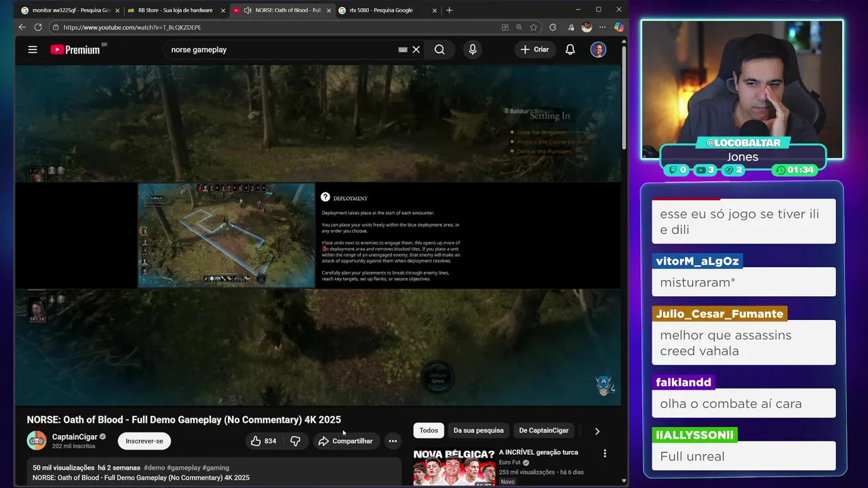
Task: Click chat message 'Full unreal'
Action: [692, 456]
